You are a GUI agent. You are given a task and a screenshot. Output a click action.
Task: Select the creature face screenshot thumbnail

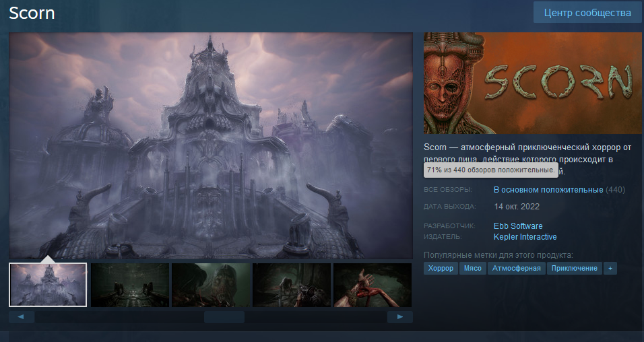pyautogui.click(x=211, y=285)
